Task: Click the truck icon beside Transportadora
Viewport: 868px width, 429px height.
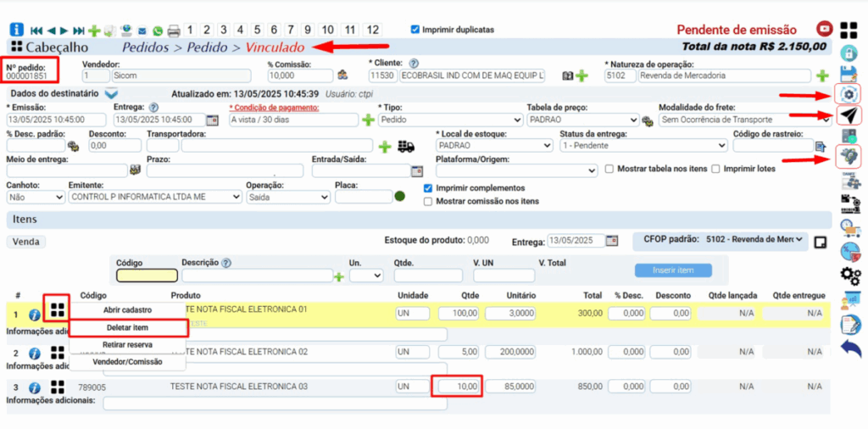Action: (406, 146)
